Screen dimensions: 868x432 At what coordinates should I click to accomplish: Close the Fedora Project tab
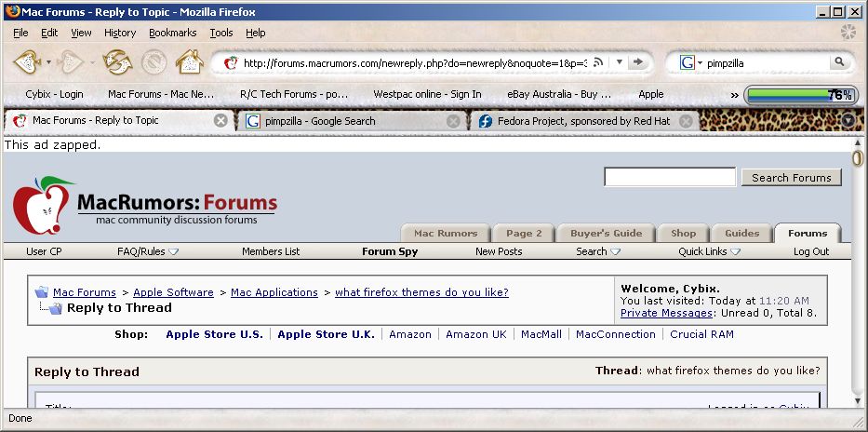tap(686, 121)
